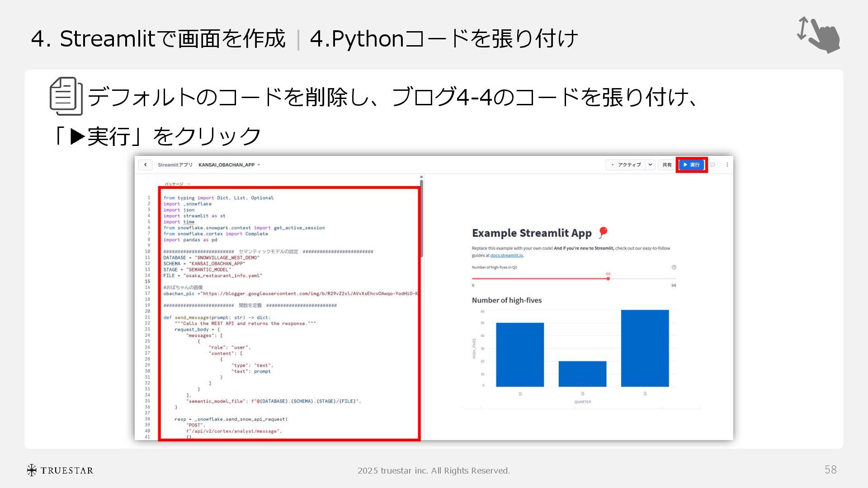Click the obachan_pic URL code line
This screenshot has height=488, width=868.
click(x=290, y=294)
